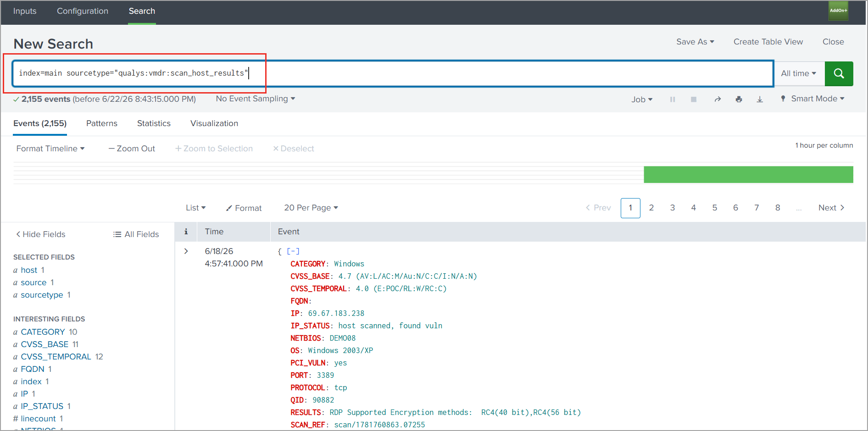The image size is (868, 431).
Task: Open the Statistics tab
Action: point(154,123)
